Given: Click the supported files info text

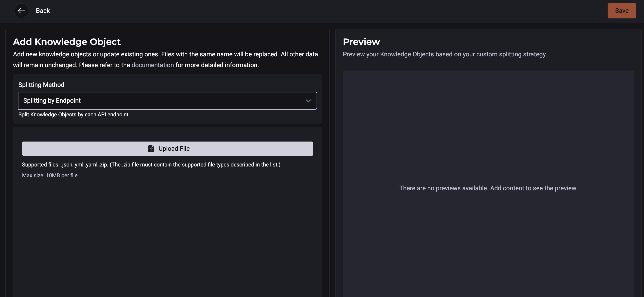Looking at the screenshot, I should pyautogui.click(x=151, y=164).
